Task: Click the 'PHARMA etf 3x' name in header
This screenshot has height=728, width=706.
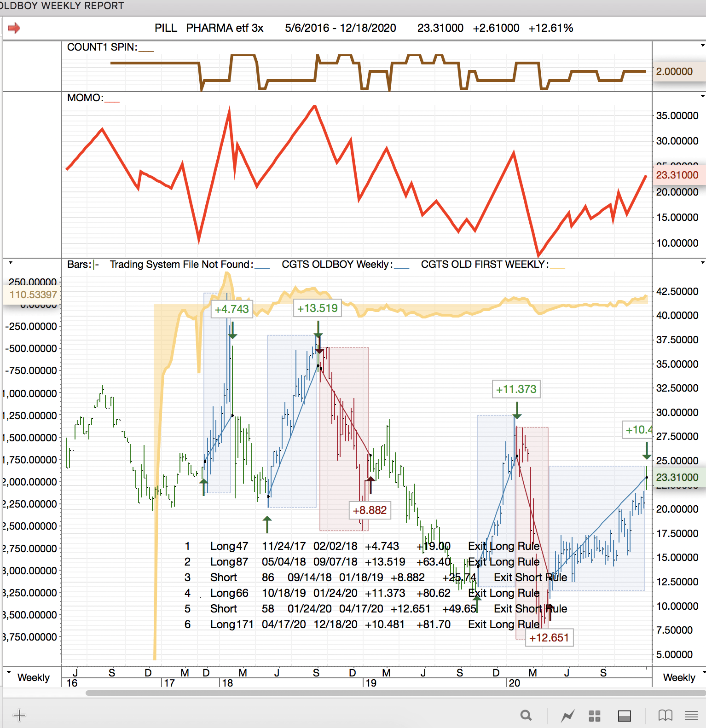Action: tap(225, 28)
